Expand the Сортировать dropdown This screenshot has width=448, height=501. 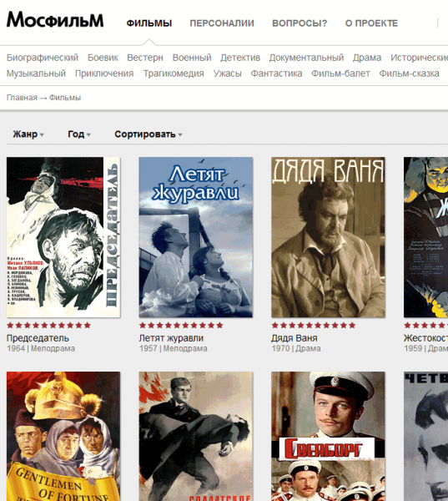[148, 134]
